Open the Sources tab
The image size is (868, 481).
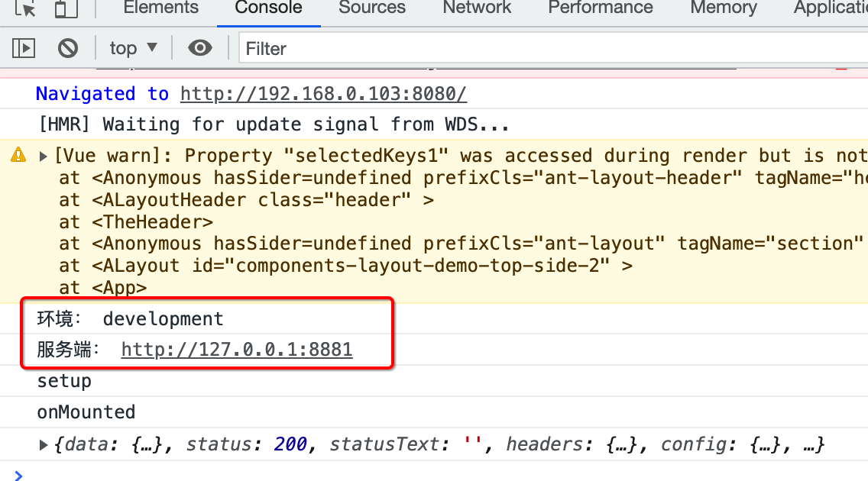point(372,8)
